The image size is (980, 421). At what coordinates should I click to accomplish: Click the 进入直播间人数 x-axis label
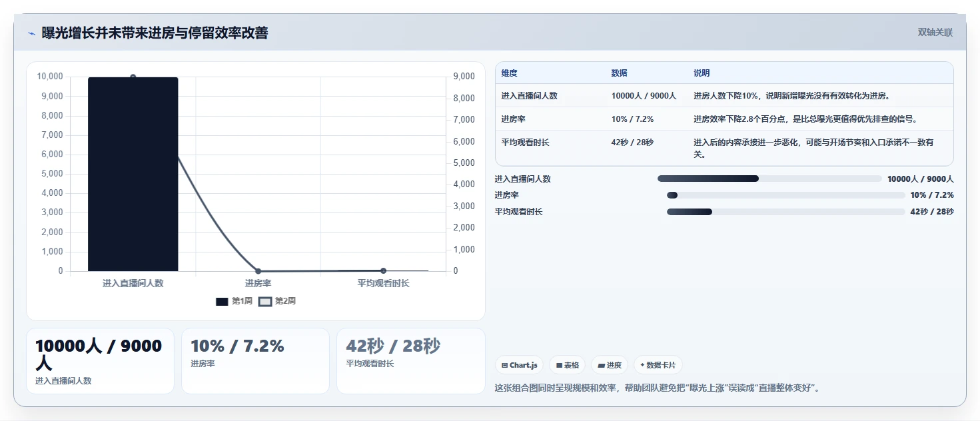tap(133, 283)
